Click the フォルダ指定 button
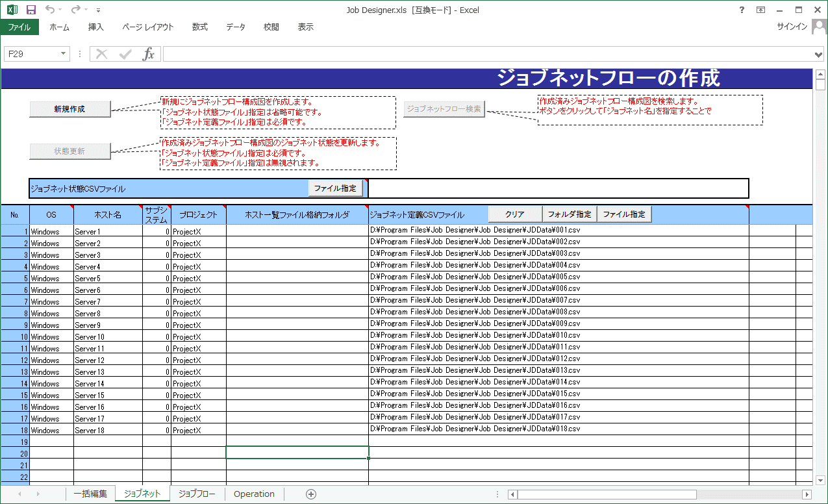The image size is (828, 504). point(570,214)
